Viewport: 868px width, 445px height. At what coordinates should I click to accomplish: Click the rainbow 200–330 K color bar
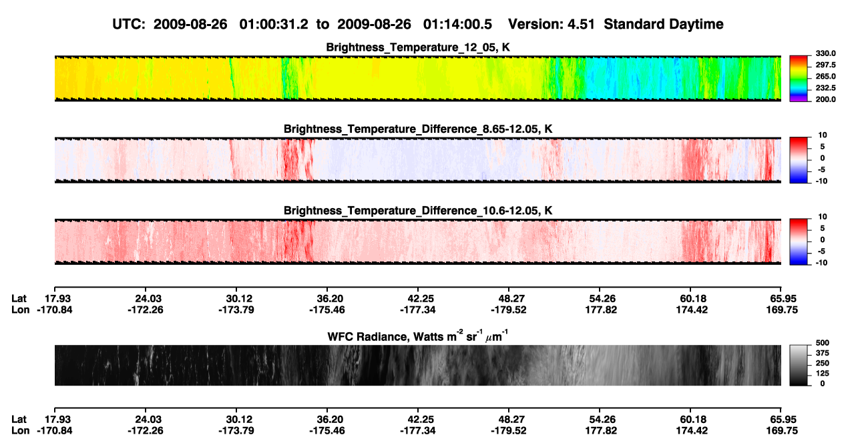tap(799, 78)
